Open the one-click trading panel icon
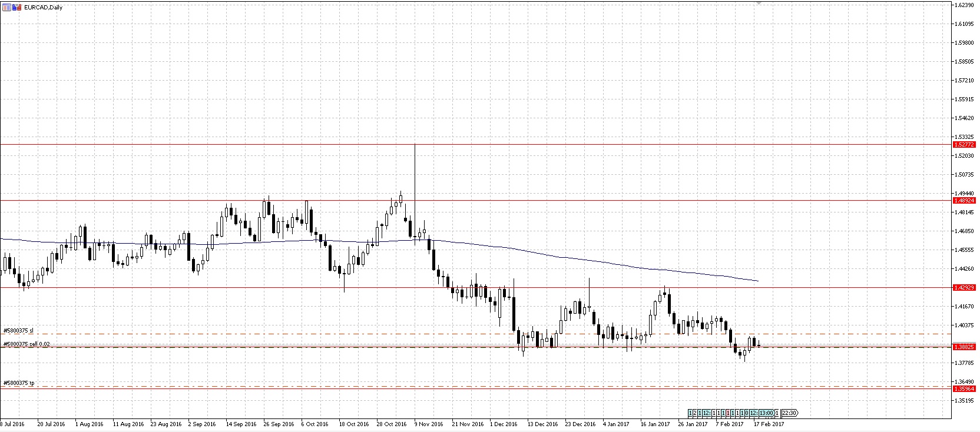The height and width of the screenshot is (432, 980). [16, 8]
